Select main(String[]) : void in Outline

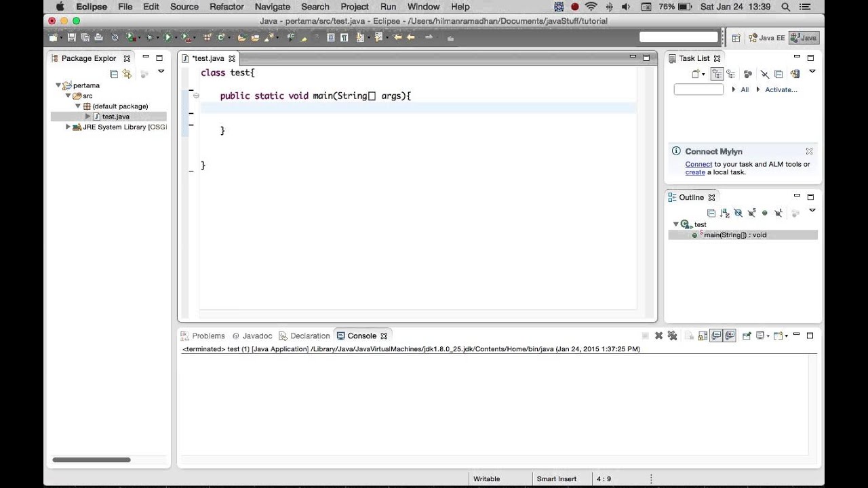(x=735, y=235)
